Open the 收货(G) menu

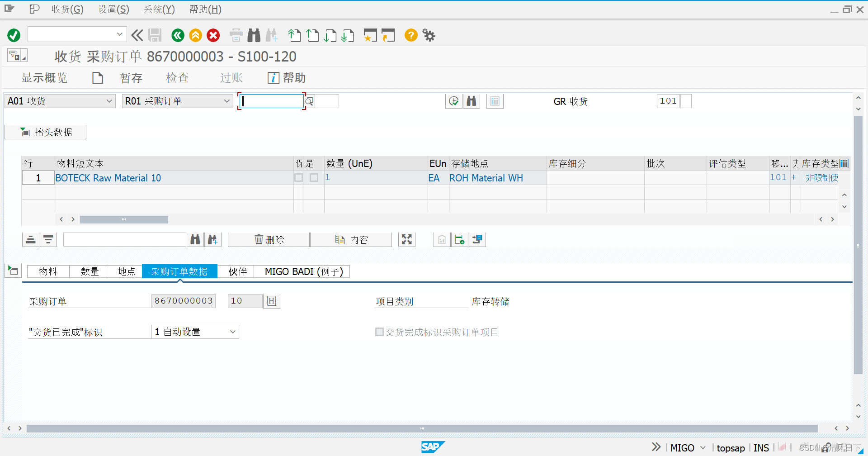(67, 9)
